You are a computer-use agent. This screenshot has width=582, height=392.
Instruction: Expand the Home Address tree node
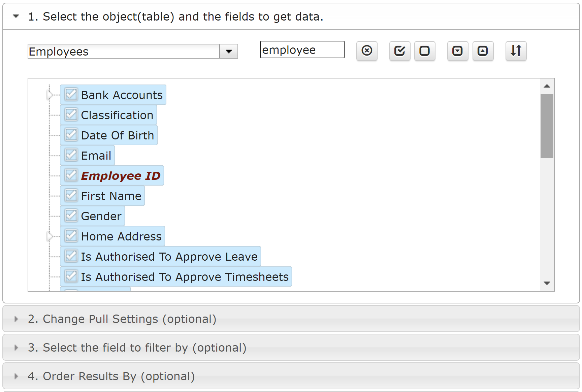50,237
